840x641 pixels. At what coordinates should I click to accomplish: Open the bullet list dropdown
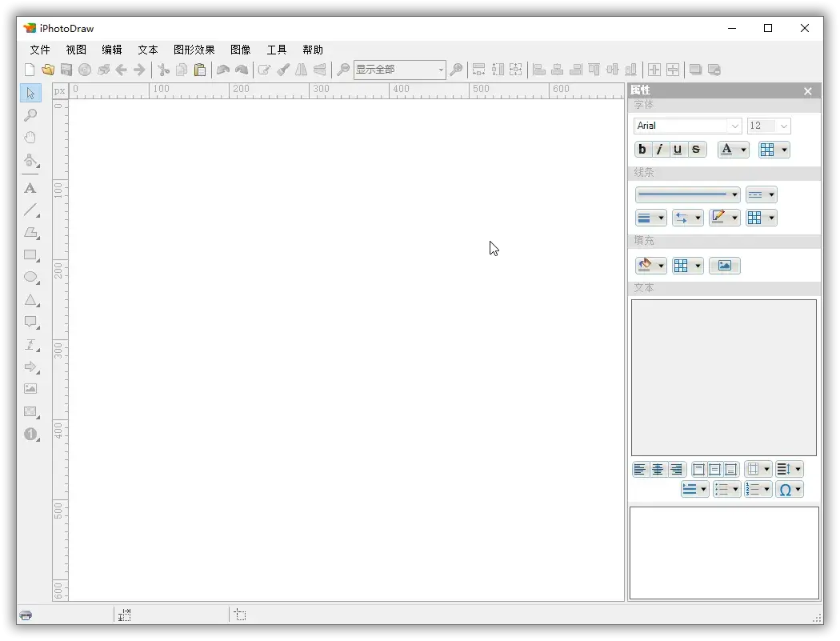(727, 489)
